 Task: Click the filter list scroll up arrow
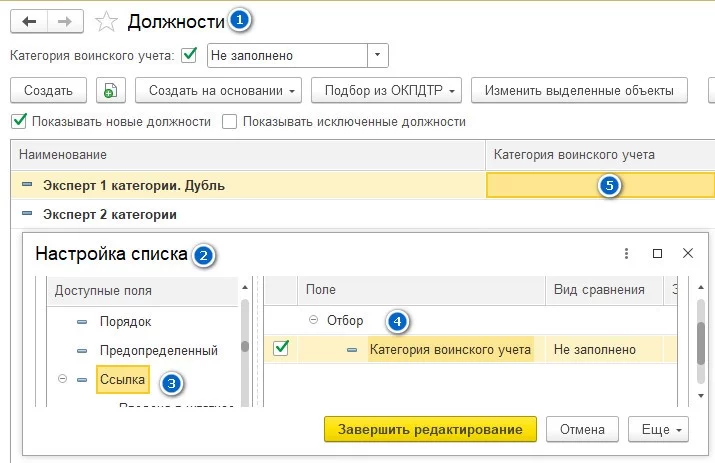tap(701, 287)
